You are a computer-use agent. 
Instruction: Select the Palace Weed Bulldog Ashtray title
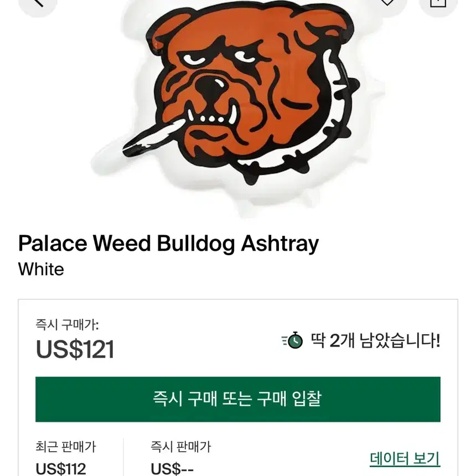[168, 244]
